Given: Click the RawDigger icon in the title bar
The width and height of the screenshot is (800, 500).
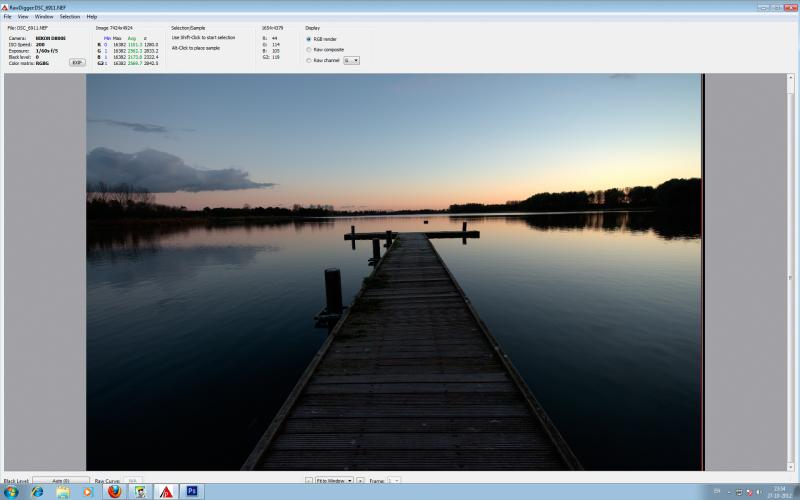Looking at the screenshot, I should click(x=5, y=8).
